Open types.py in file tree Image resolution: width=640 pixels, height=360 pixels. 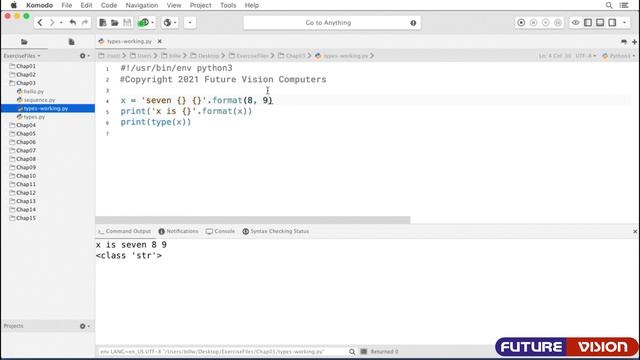[31, 117]
